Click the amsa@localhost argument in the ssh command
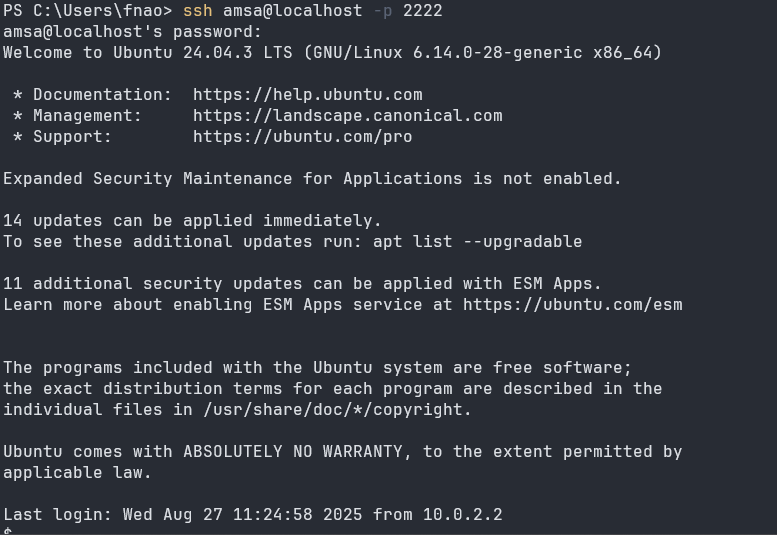The height and width of the screenshot is (535, 777). coord(293,10)
